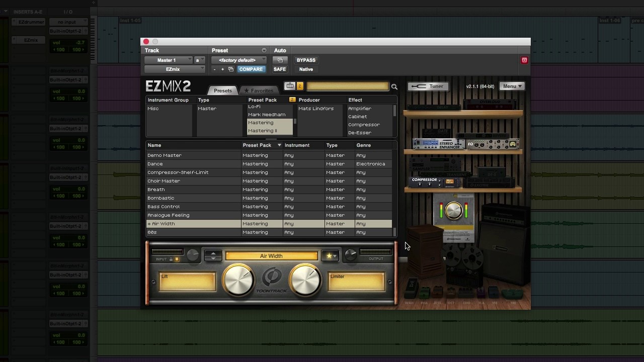Viewport: 644px width, 362px height.
Task: Click the Air Width preset name display
Action: click(272, 256)
